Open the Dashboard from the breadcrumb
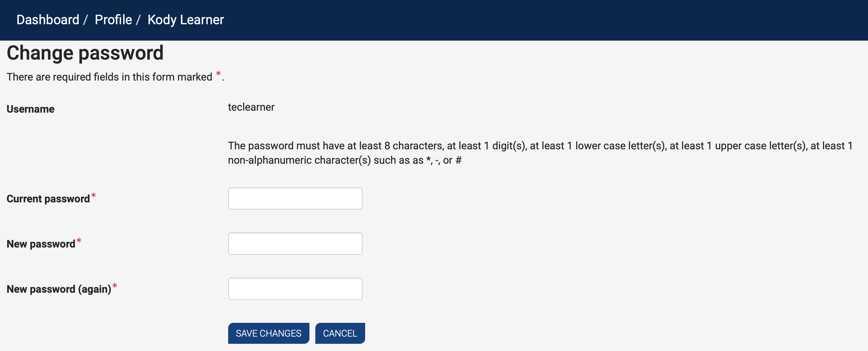This screenshot has width=868, height=351. coord(48,20)
